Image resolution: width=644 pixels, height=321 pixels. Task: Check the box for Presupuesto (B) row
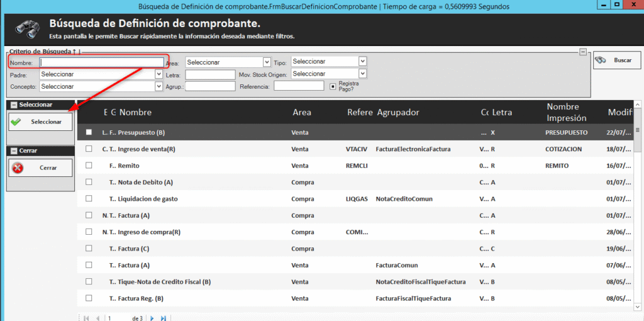click(x=89, y=133)
